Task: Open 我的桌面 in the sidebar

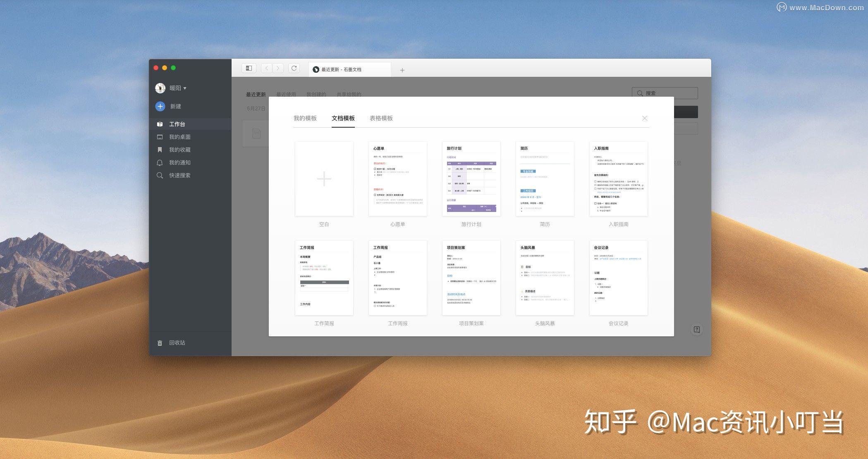Action: pos(190,137)
